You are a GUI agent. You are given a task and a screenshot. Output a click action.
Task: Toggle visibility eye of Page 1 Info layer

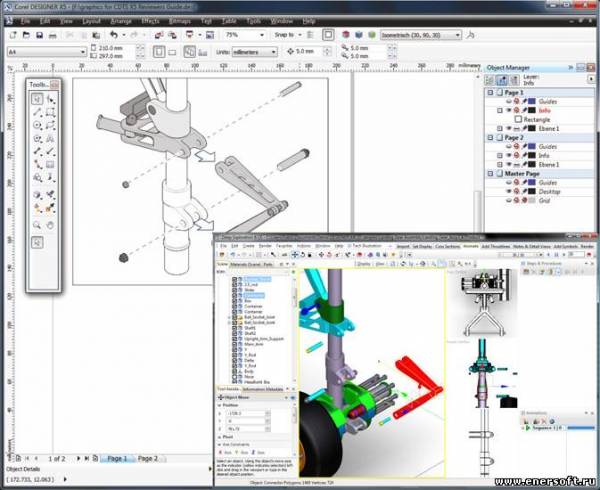click(x=509, y=110)
